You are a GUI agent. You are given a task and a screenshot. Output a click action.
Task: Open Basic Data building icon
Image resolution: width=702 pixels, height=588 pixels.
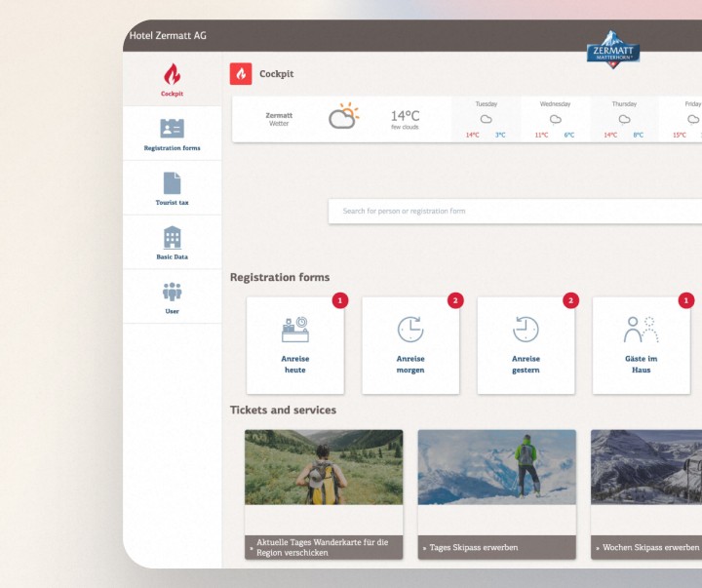172,237
